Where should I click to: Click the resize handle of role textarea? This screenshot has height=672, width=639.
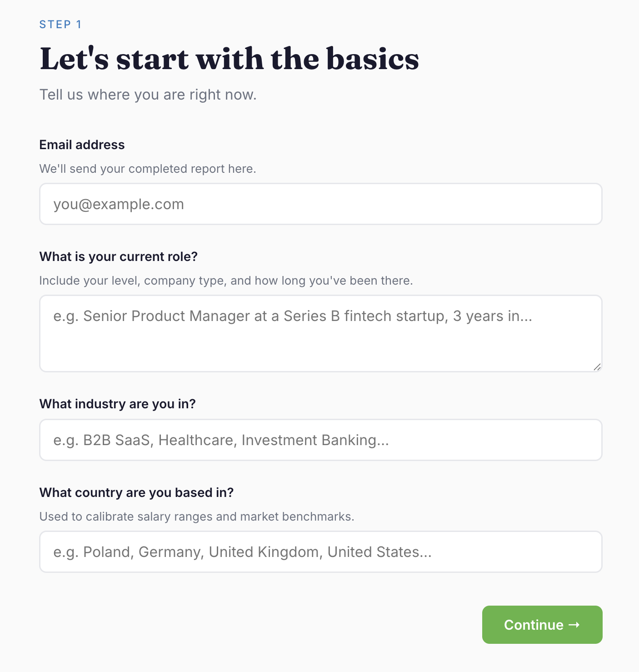pos(597,367)
